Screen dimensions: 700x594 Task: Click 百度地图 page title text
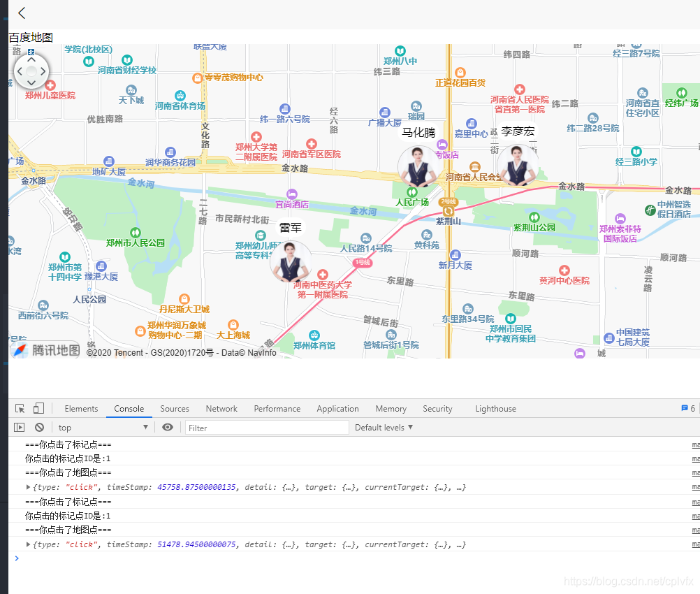coord(31,38)
